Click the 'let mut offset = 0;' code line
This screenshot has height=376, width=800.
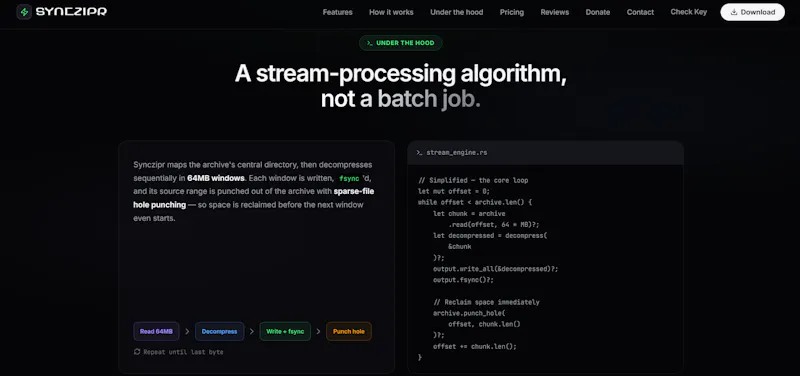[454, 191]
